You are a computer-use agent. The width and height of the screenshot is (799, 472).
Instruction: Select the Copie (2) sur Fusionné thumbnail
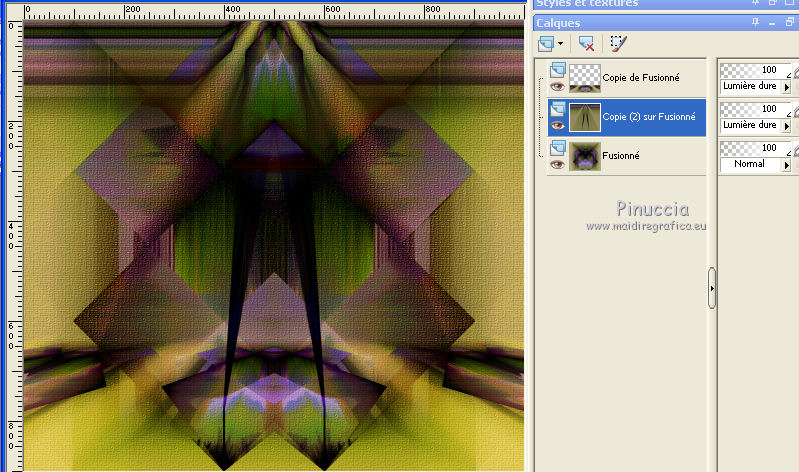click(584, 117)
